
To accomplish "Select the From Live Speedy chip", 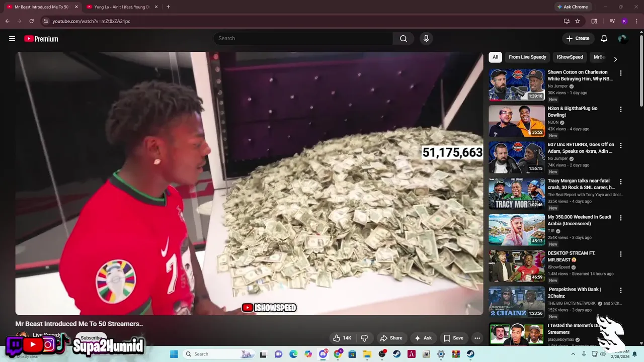I will 527,57.
